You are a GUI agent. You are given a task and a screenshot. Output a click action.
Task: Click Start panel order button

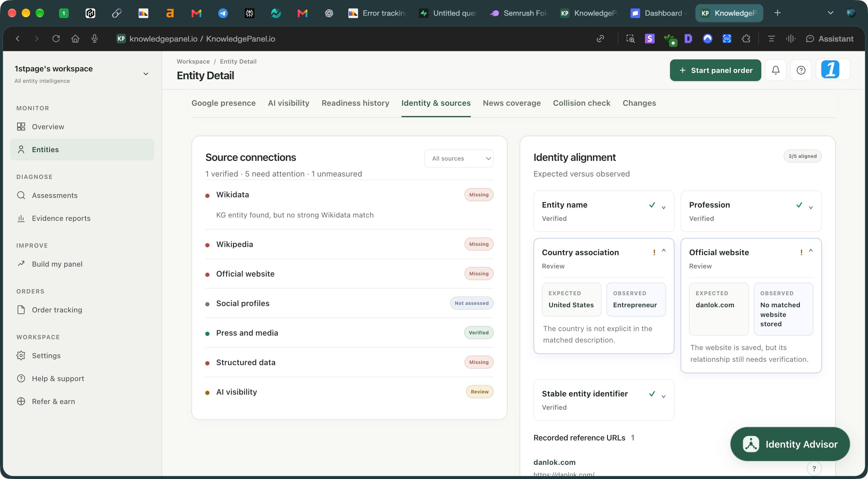click(x=715, y=70)
